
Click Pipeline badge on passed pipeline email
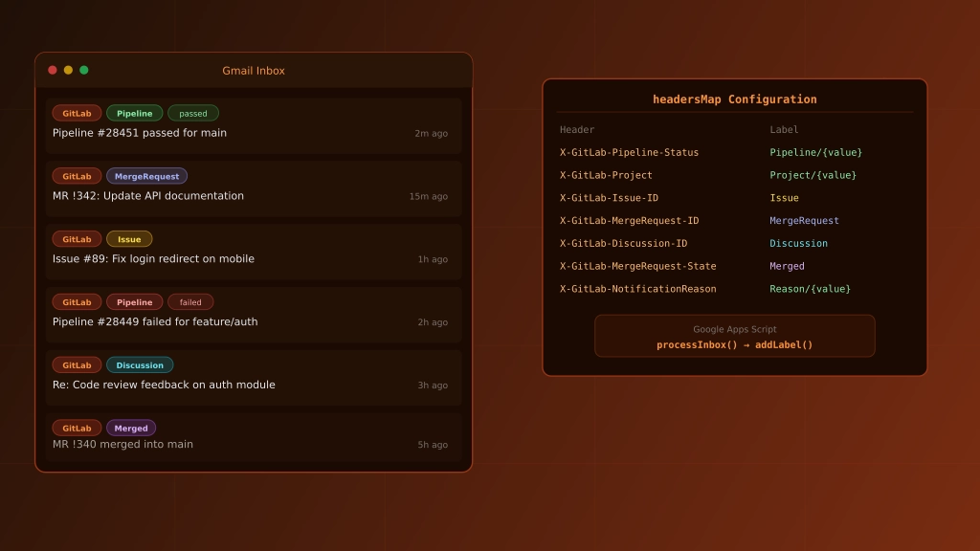134,113
